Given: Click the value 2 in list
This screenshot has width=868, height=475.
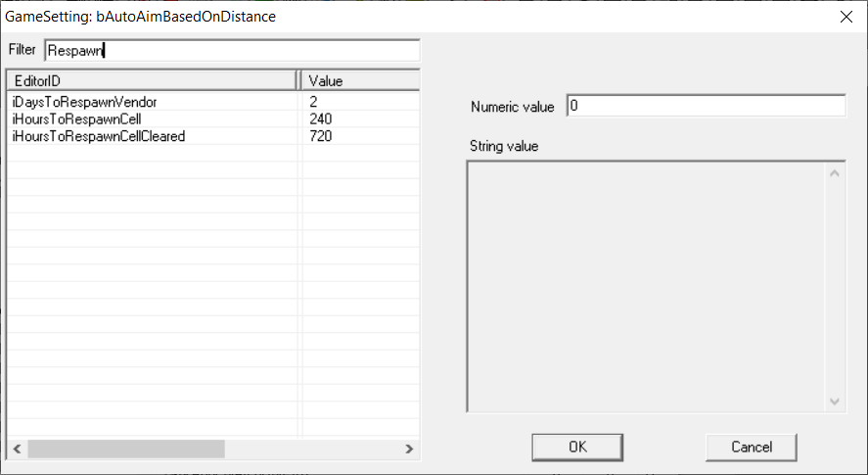Looking at the screenshot, I should (x=313, y=102).
